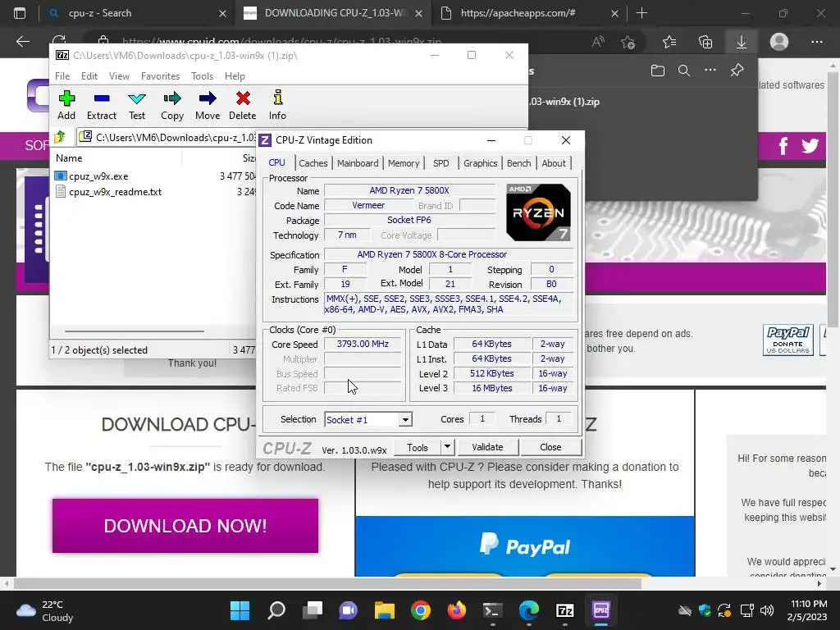Switch to the Memory tab in CPU-Z

(404, 163)
